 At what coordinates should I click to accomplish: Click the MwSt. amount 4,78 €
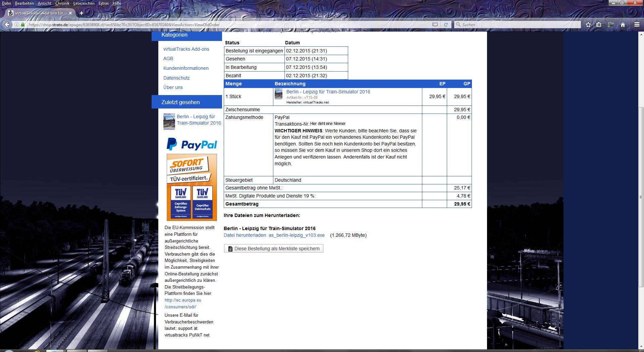click(x=463, y=196)
